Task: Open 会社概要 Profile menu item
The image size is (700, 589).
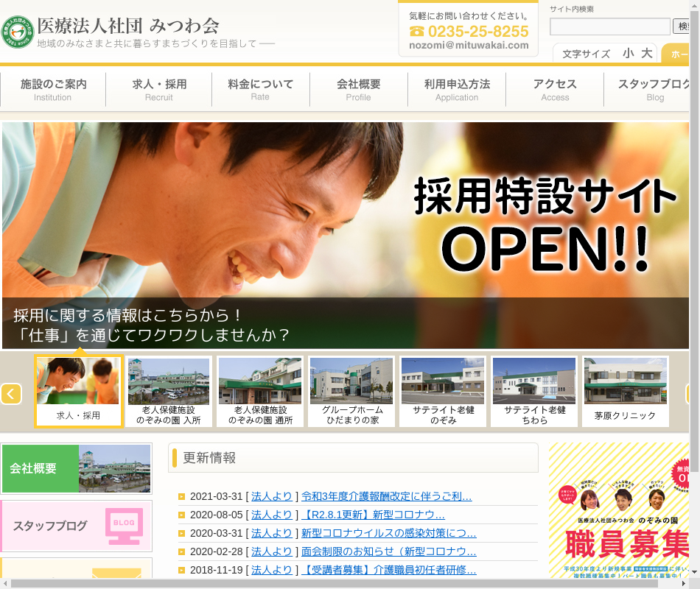Action: [x=359, y=90]
